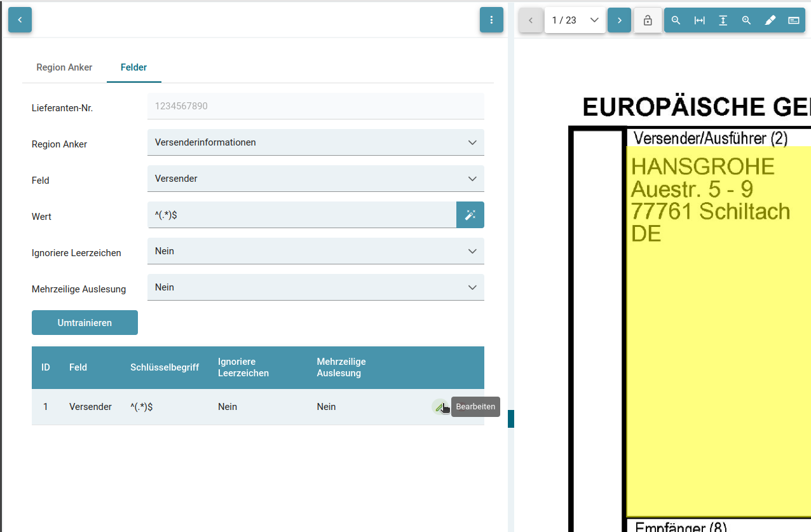Open the Feld dropdown showing Versender

315,179
